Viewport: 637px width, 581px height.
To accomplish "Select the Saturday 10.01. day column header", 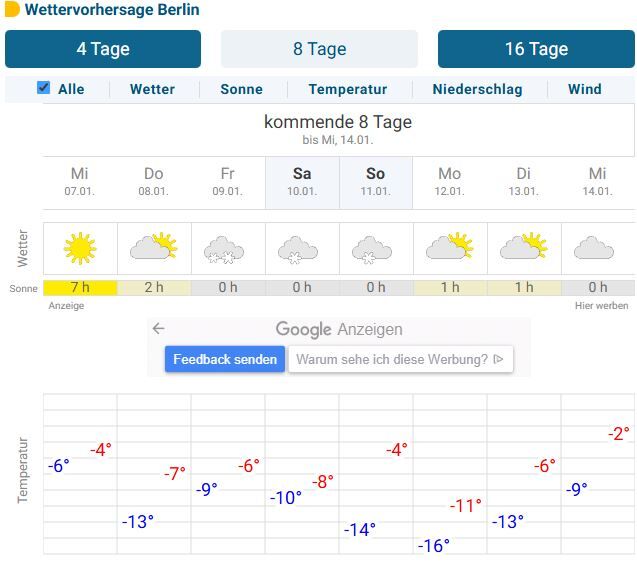I will point(302,181).
